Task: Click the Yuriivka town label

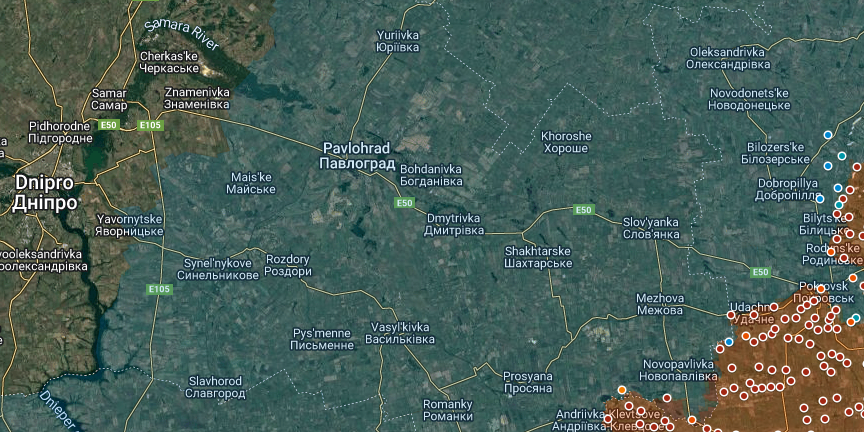Action: (397, 41)
